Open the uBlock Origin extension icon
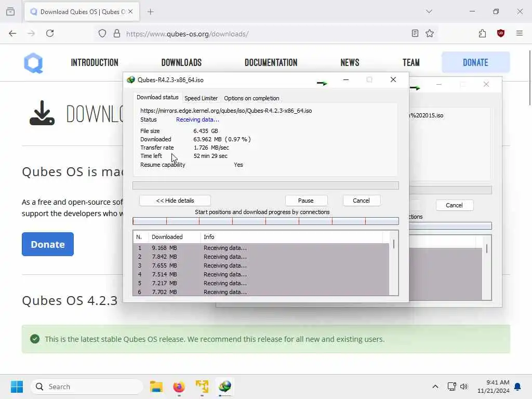The image size is (532, 399). click(500, 33)
